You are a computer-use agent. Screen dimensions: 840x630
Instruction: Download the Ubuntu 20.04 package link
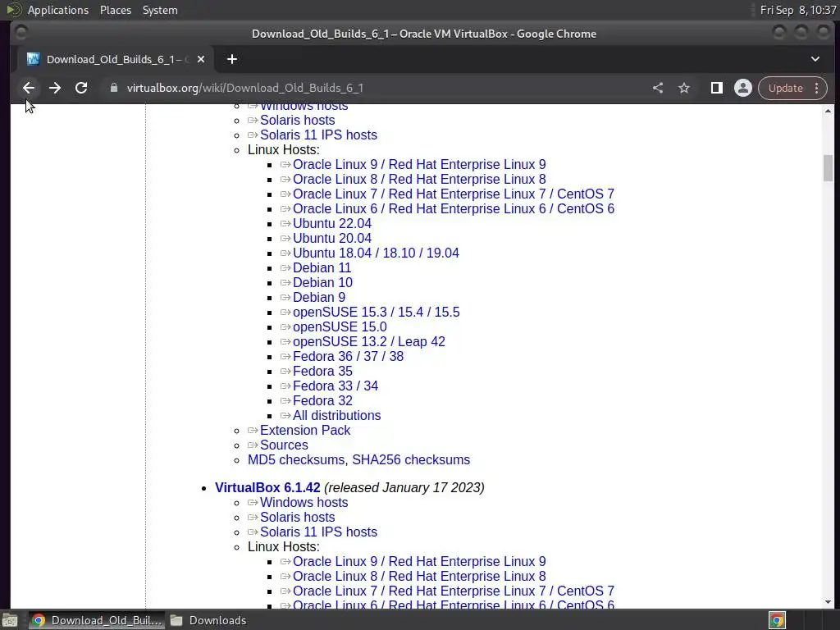click(x=331, y=239)
